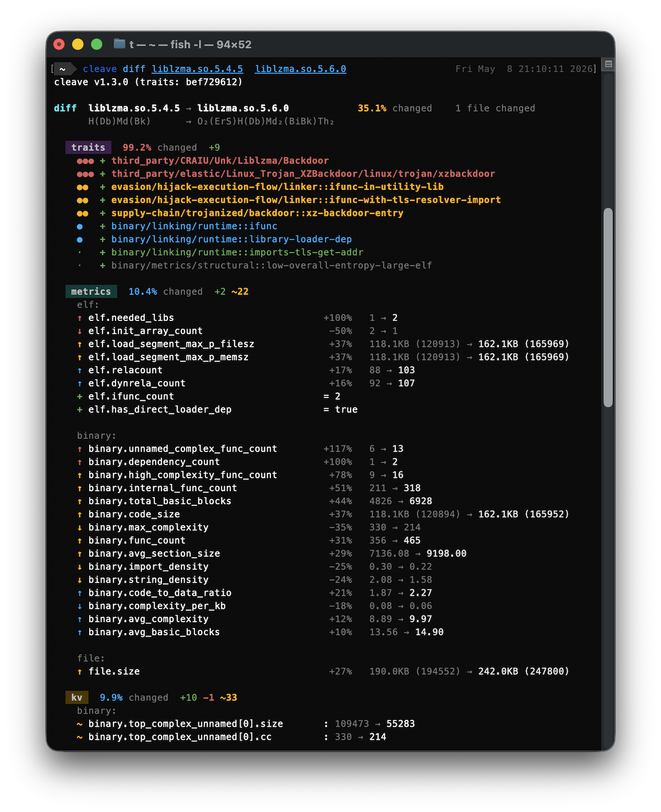Click the binary.avg_complexity metric name
Image resolution: width=661 pixels, height=812 pixels.
[148, 619]
